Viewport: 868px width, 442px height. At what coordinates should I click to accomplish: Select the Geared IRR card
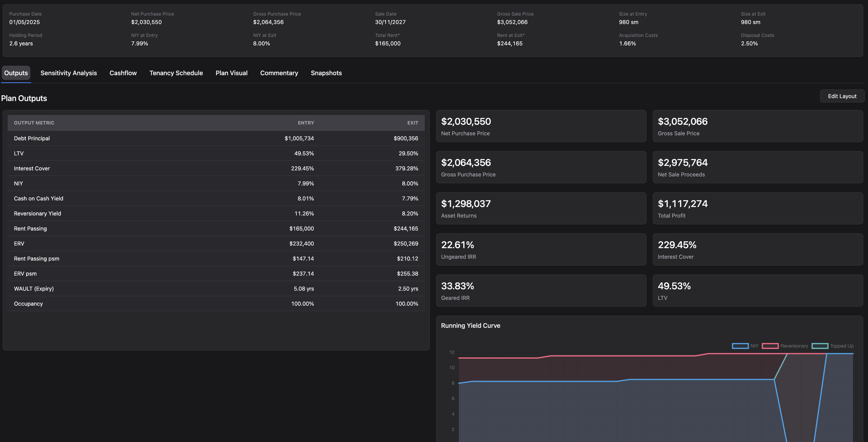[x=541, y=291]
